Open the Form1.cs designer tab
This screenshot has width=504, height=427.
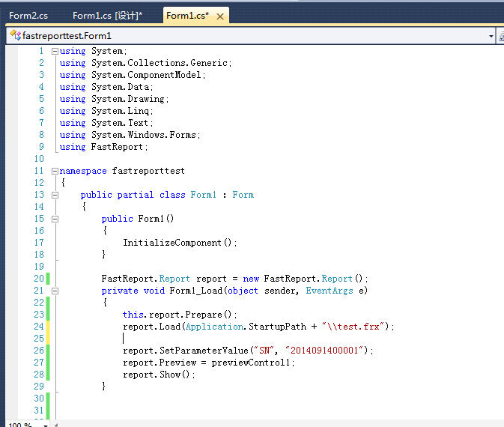[x=107, y=16]
